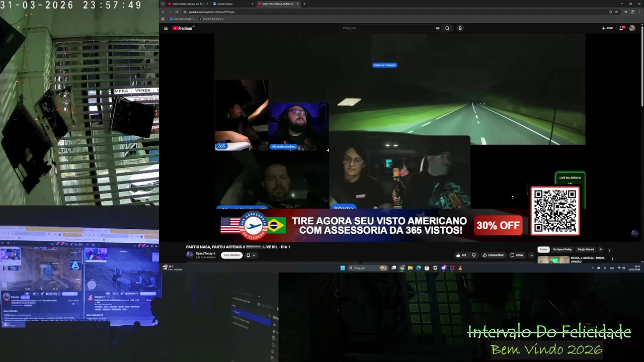This screenshot has width=644, height=362.
Task: Click the Seja membro join button
Action: pyautogui.click(x=231, y=255)
